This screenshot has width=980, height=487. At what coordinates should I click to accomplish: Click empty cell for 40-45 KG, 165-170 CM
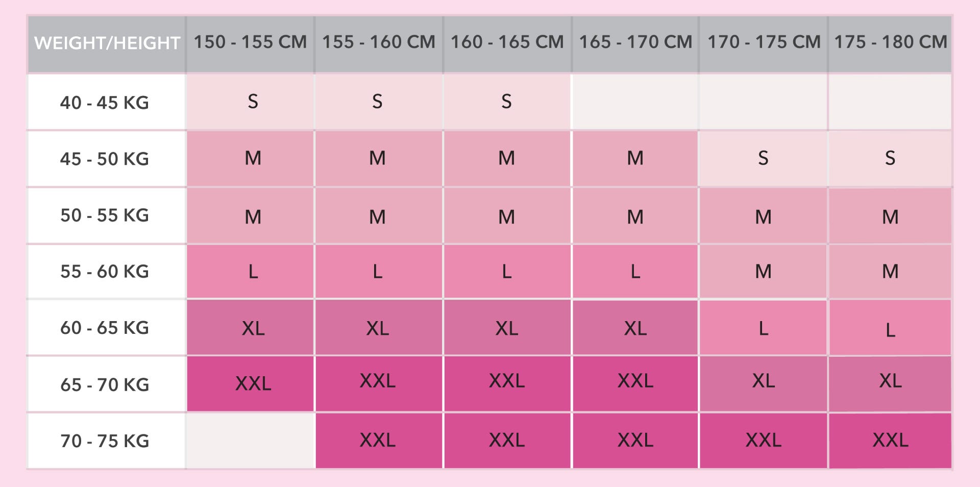(x=635, y=102)
